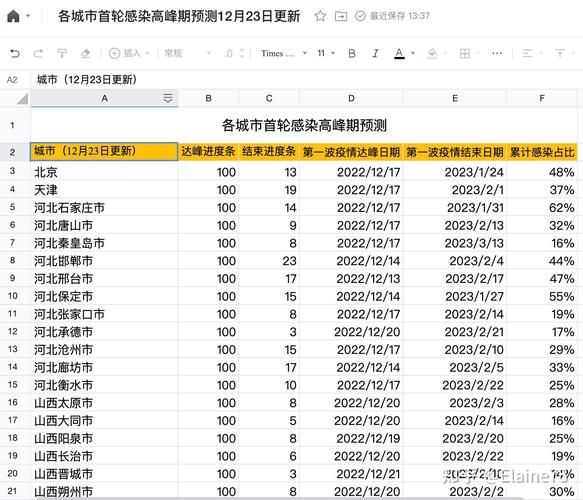
Task: Toggle bold formatting
Action: click(x=352, y=54)
